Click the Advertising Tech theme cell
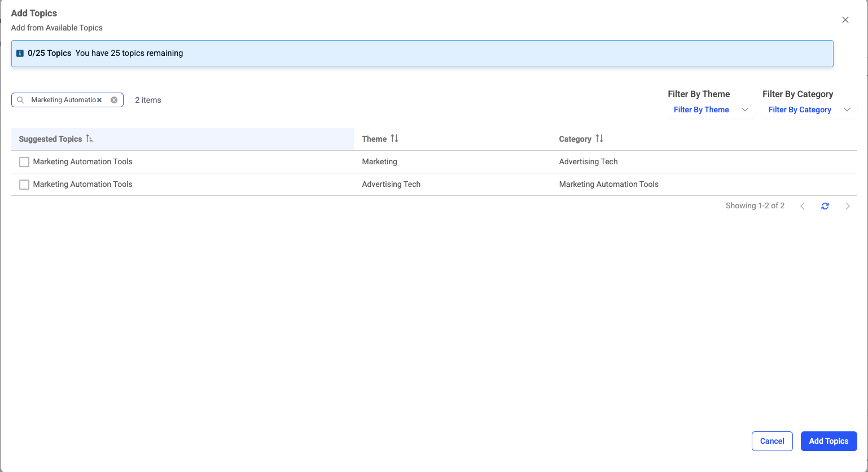This screenshot has width=868, height=472. tap(391, 184)
